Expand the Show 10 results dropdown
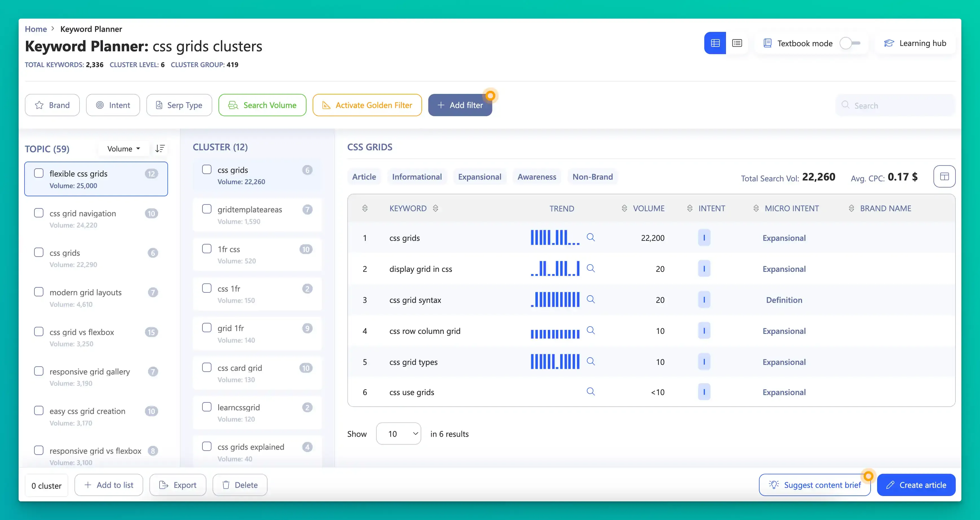 399,434
